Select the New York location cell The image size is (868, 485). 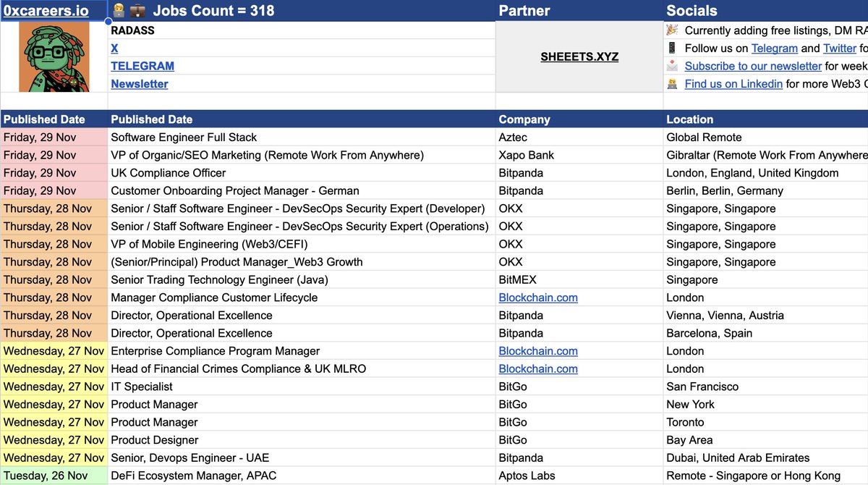pos(766,405)
